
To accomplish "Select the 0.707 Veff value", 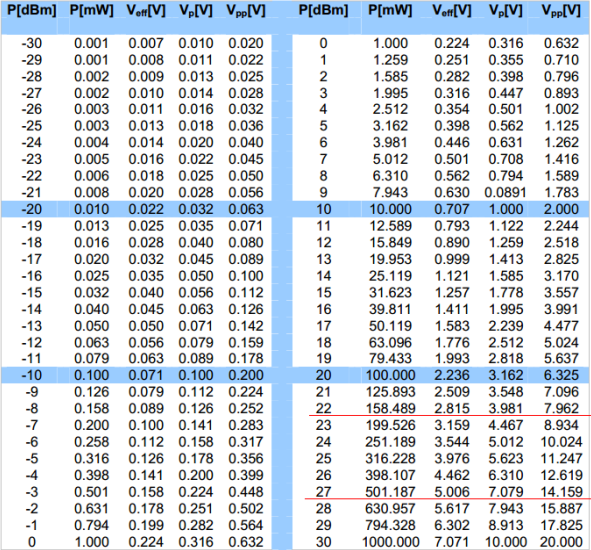I will pyautogui.click(x=452, y=209).
